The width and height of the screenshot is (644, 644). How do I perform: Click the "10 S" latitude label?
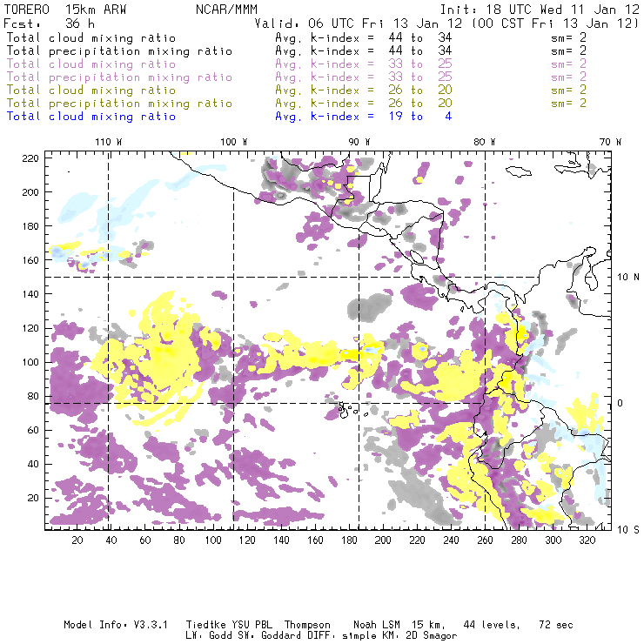pyautogui.click(x=628, y=530)
